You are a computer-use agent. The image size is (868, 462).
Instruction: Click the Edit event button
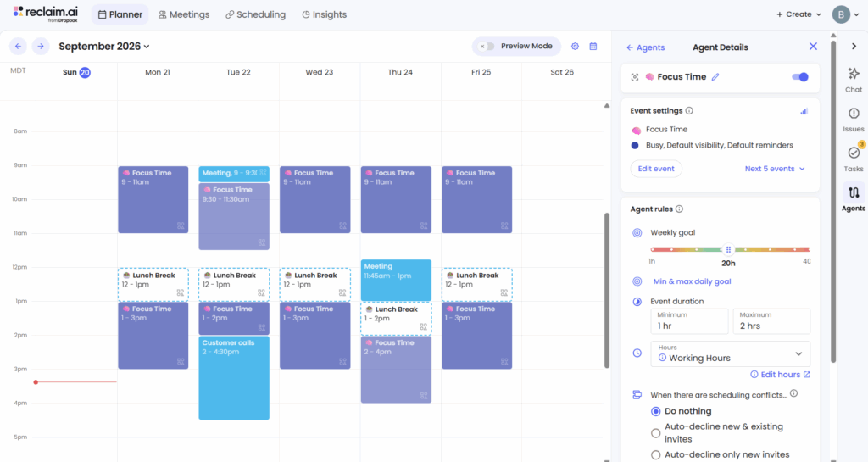(x=656, y=169)
